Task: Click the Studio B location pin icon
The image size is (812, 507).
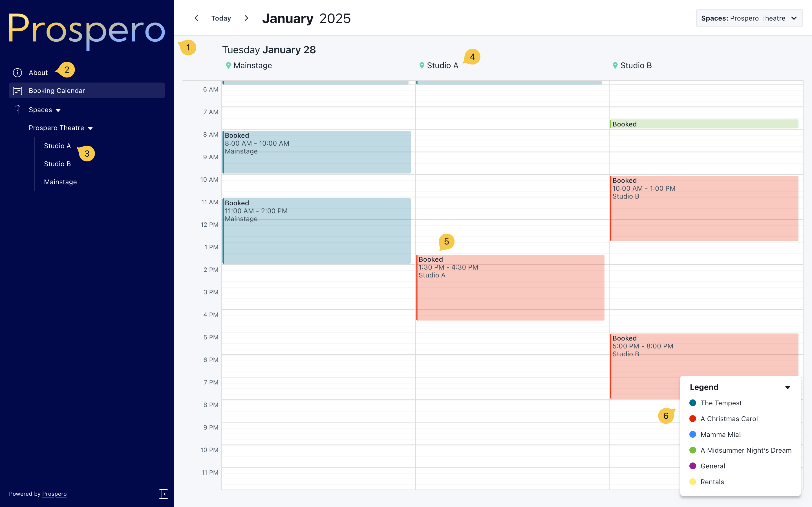Action: pyautogui.click(x=615, y=65)
